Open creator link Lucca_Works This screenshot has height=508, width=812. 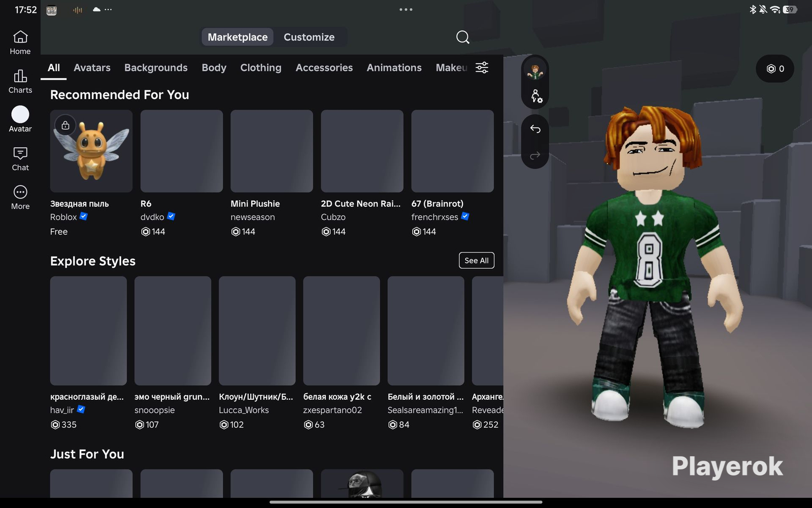coord(244,410)
